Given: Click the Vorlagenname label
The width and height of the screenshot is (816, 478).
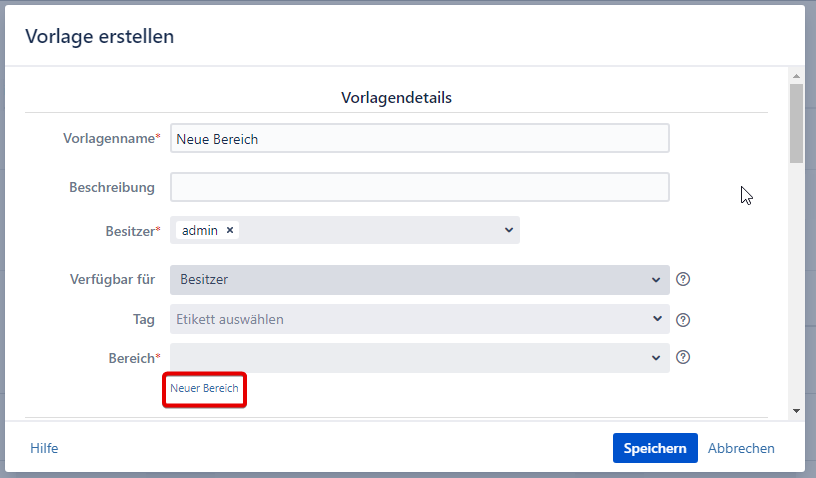Looking at the screenshot, I should pyautogui.click(x=109, y=139).
